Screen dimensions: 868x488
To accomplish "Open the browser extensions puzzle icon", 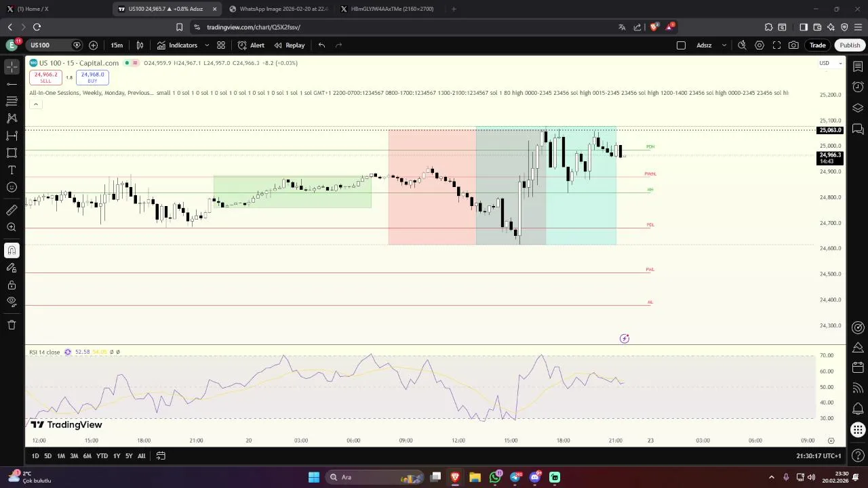I will (768, 27).
